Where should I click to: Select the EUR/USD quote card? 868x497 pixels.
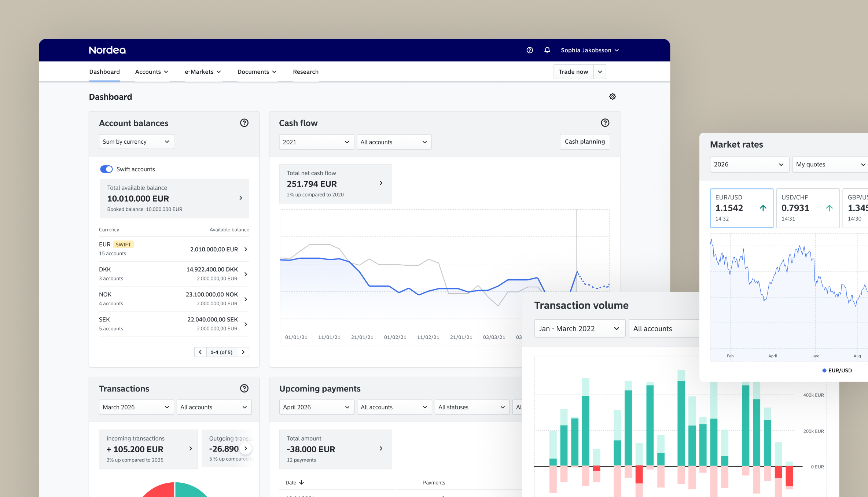(x=742, y=208)
